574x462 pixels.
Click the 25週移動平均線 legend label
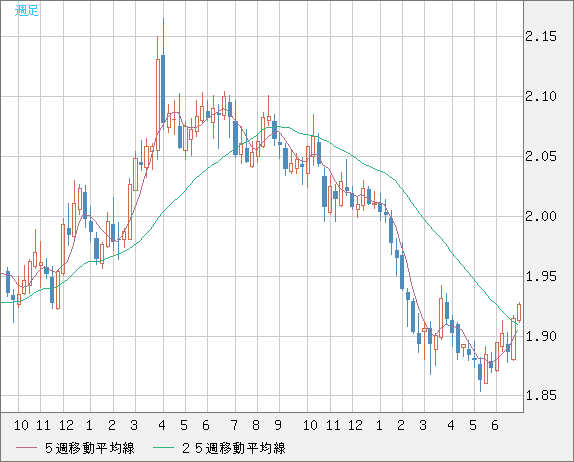coord(234,448)
